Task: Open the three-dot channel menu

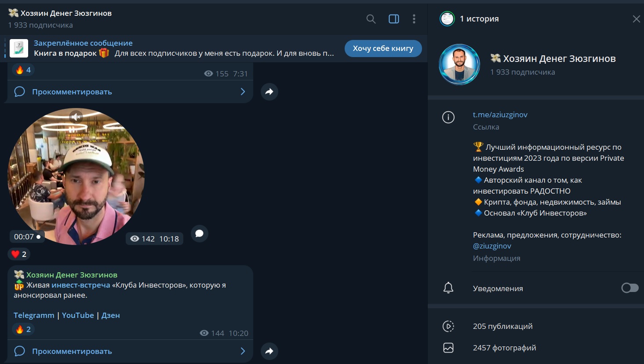Action: [414, 19]
